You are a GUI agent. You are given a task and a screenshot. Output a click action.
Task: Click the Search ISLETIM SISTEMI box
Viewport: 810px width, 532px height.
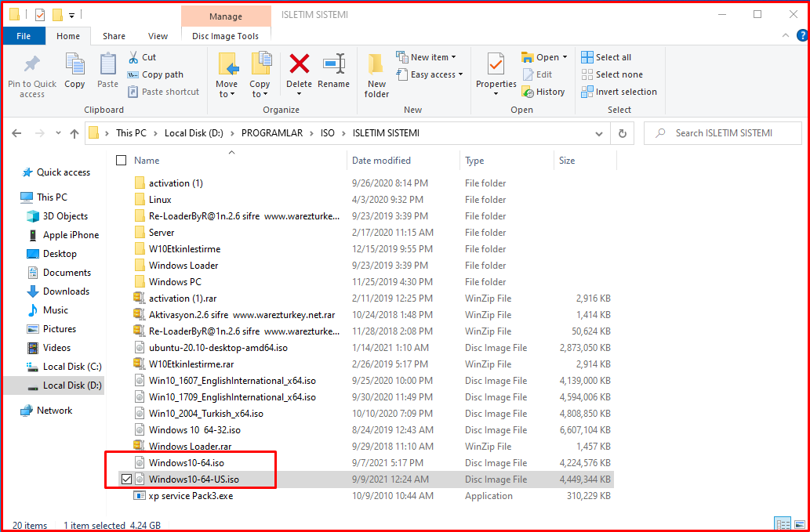pos(722,133)
